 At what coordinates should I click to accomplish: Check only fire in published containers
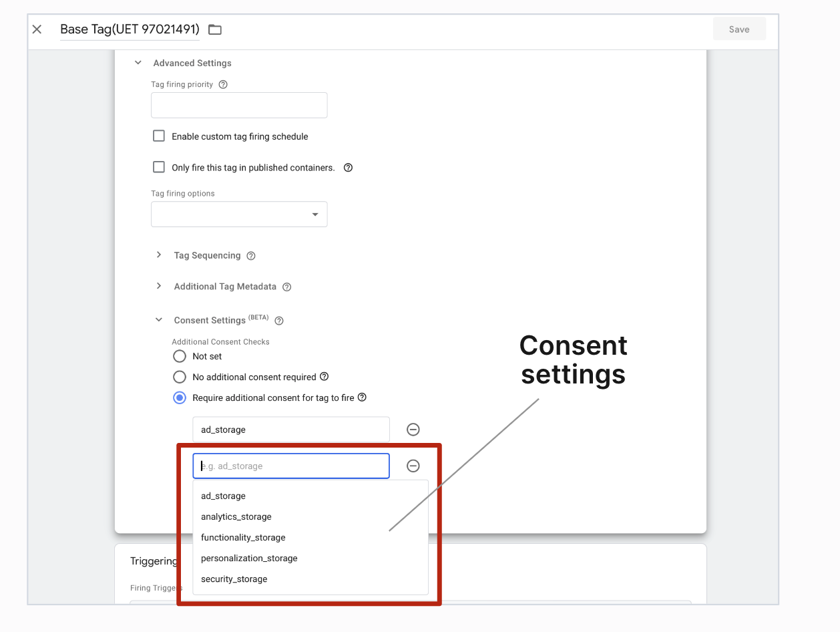[x=158, y=168]
